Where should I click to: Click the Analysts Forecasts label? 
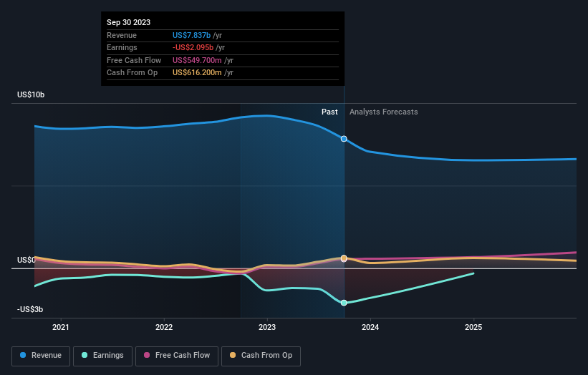[384, 112]
